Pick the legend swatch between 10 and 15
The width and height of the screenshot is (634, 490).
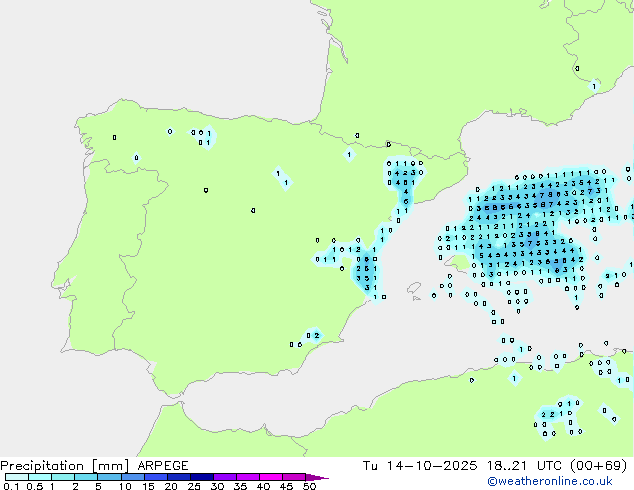pos(135,478)
